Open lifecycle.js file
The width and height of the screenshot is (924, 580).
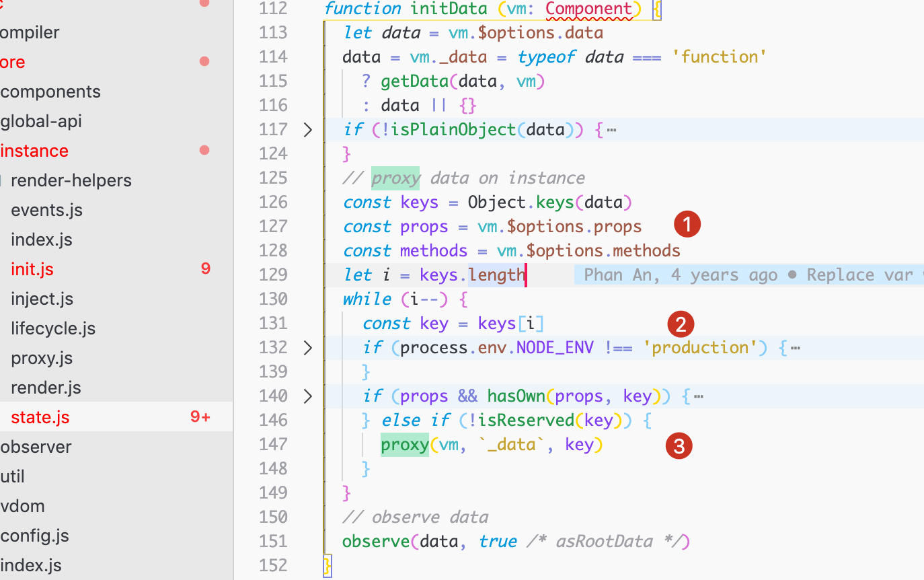tap(53, 328)
